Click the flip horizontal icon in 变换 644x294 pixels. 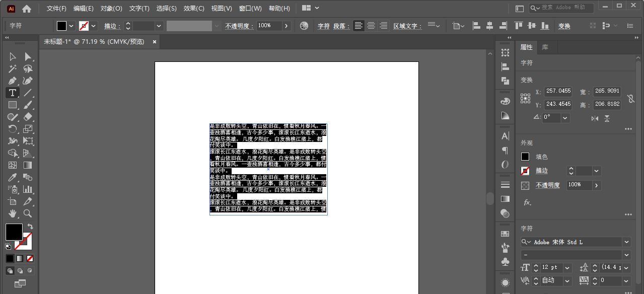tap(595, 118)
